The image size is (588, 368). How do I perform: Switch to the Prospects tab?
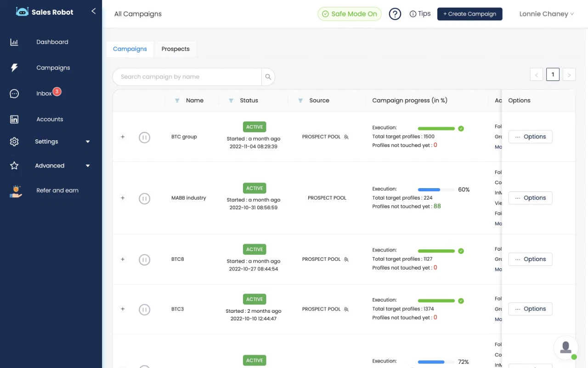point(175,49)
